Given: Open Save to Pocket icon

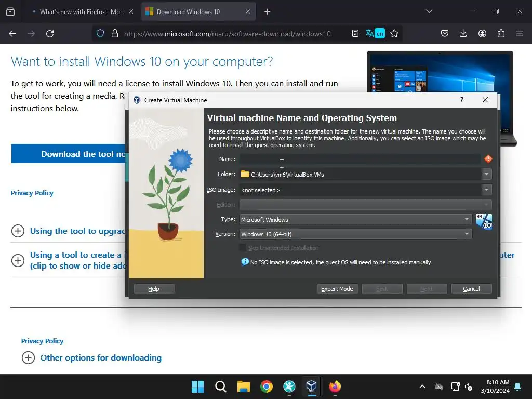Looking at the screenshot, I should tap(445, 33).
